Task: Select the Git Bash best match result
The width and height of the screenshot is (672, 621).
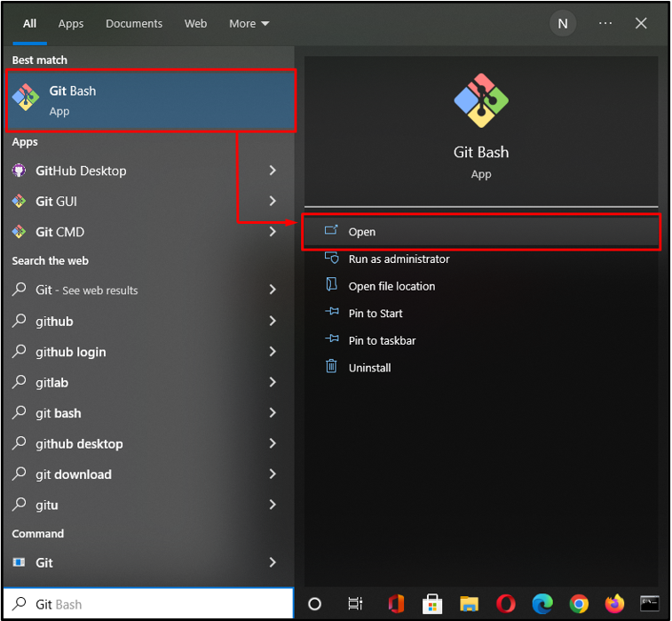Action: coord(151,100)
